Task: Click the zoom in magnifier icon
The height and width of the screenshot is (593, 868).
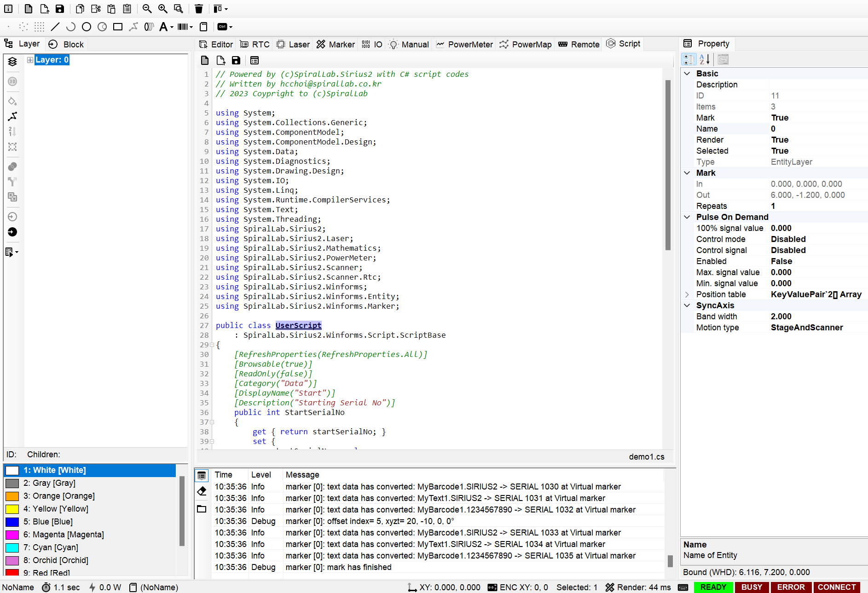Action: tap(163, 9)
